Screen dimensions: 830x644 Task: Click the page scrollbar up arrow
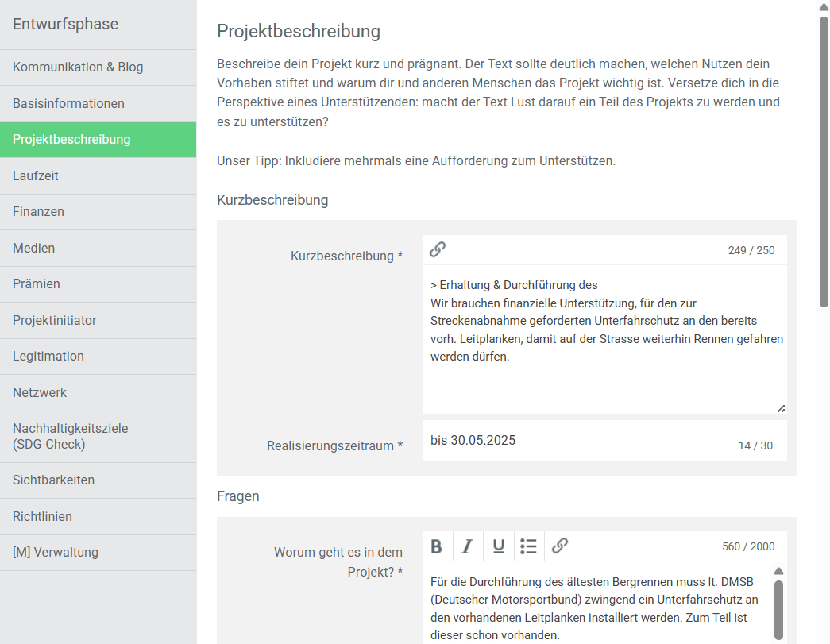824,7
